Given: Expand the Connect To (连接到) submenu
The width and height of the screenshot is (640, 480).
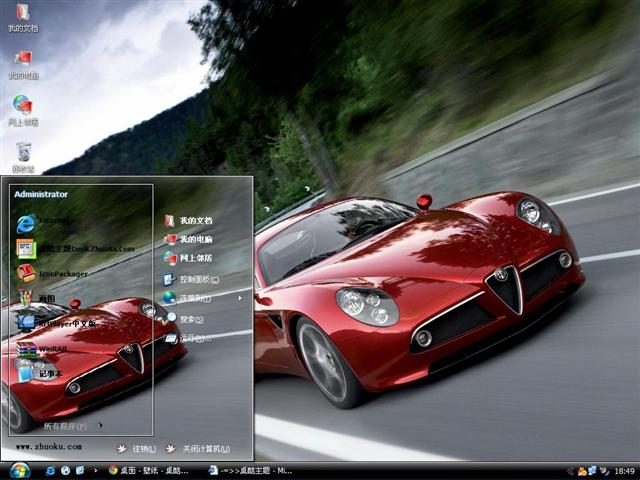Looking at the screenshot, I should (195, 298).
